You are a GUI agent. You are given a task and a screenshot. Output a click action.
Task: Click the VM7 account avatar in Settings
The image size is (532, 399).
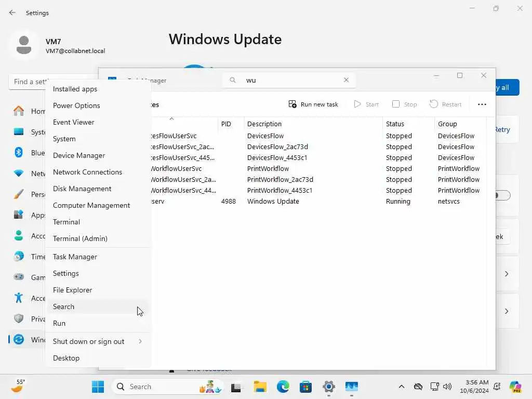click(24, 45)
